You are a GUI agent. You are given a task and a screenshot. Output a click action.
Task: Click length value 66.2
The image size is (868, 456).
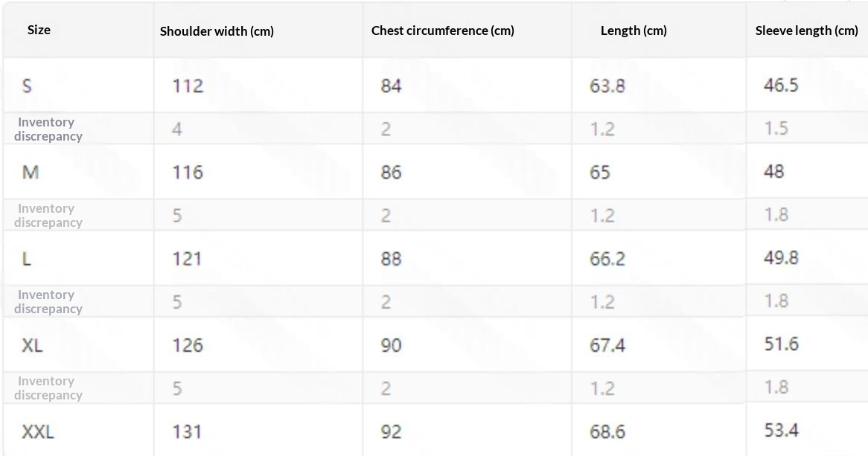[607, 258]
